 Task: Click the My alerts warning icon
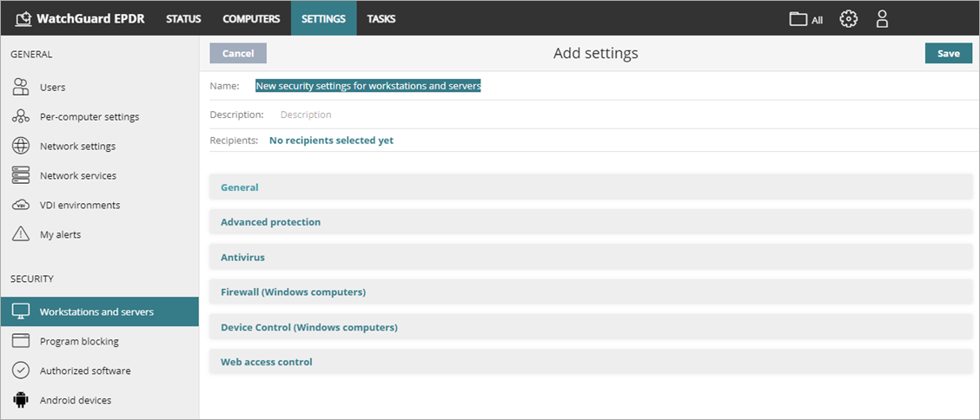[22, 234]
